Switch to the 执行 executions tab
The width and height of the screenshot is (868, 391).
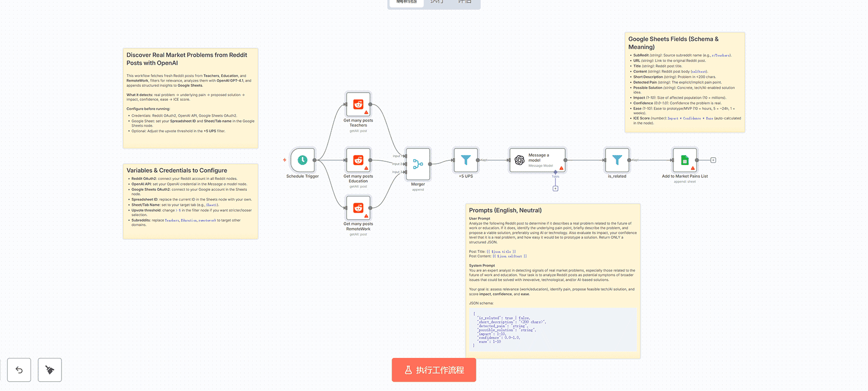tap(437, 2)
